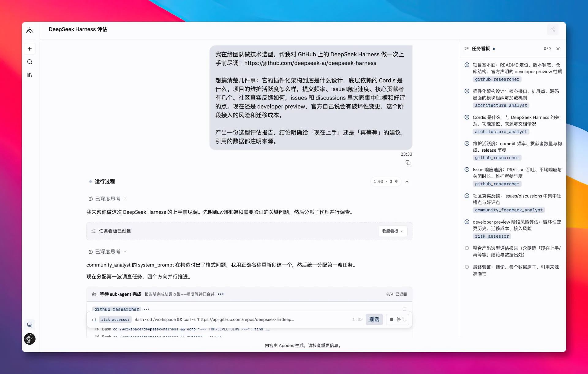
Task: Click the Apodex logo icon
Action: 30,30
